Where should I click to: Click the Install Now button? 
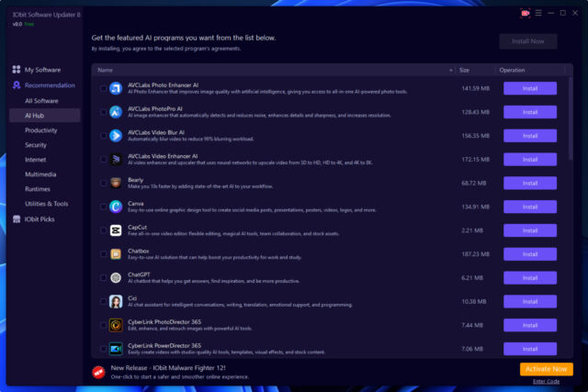pos(528,41)
